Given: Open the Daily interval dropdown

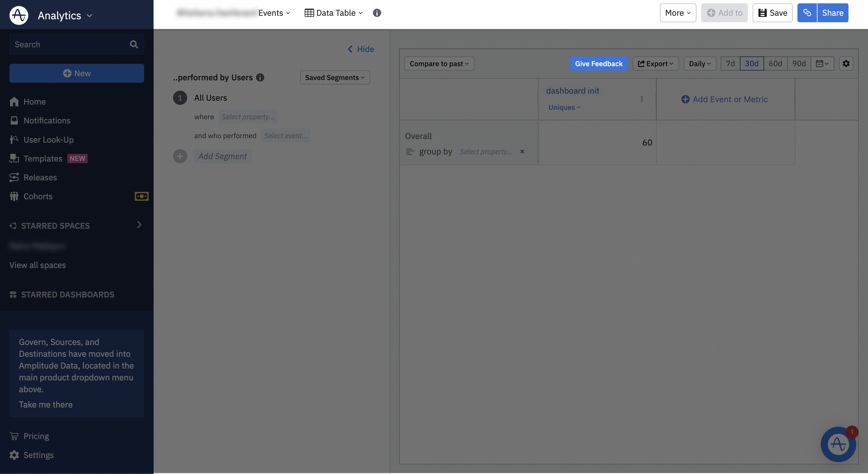Looking at the screenshot, I should (700, 63).
